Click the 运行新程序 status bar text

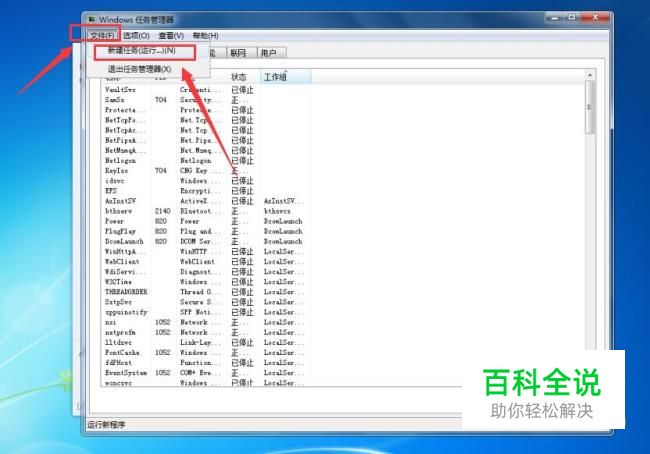pyautogui.click(x=106, y=425)
